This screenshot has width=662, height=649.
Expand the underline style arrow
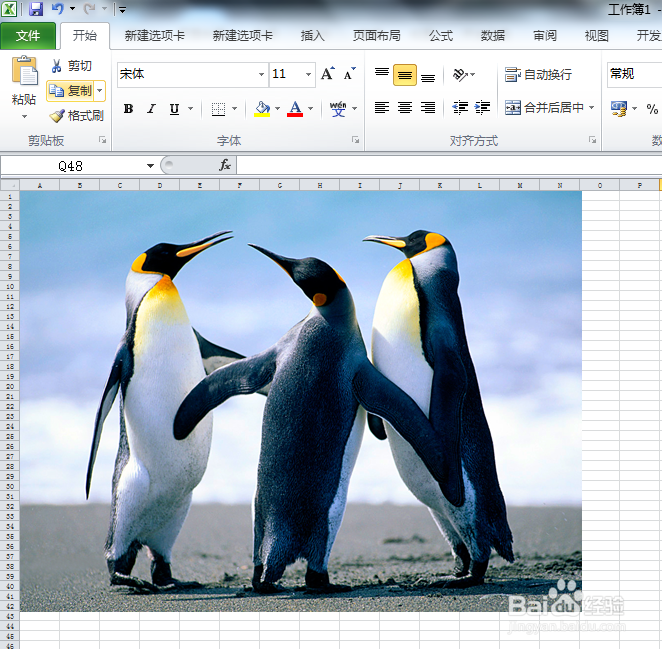click(190, 109)
